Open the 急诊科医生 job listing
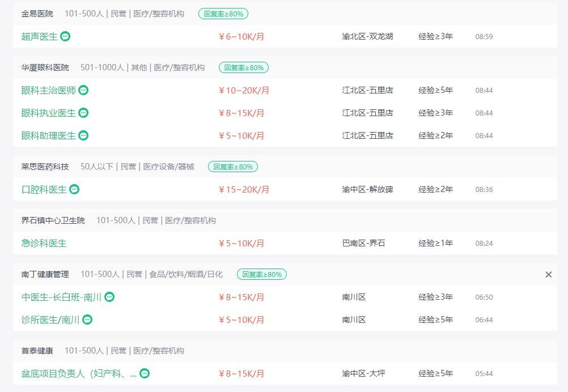This screenshot has height=392, width=568. point(44,243)
